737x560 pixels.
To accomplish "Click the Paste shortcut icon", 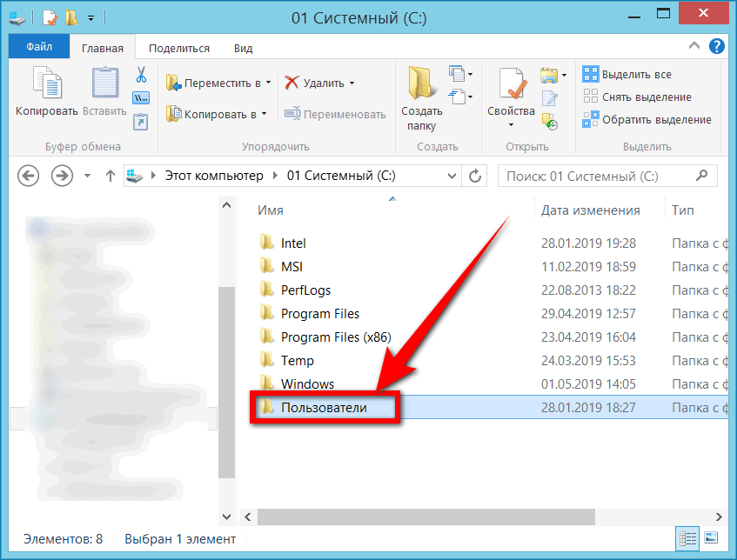I will point(141,122).
